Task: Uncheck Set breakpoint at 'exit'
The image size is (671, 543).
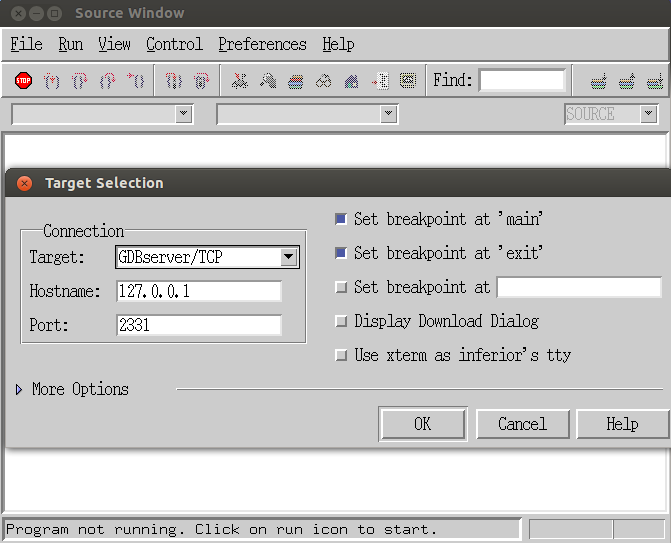Action: pyautogui.click(x=341, y=253)
